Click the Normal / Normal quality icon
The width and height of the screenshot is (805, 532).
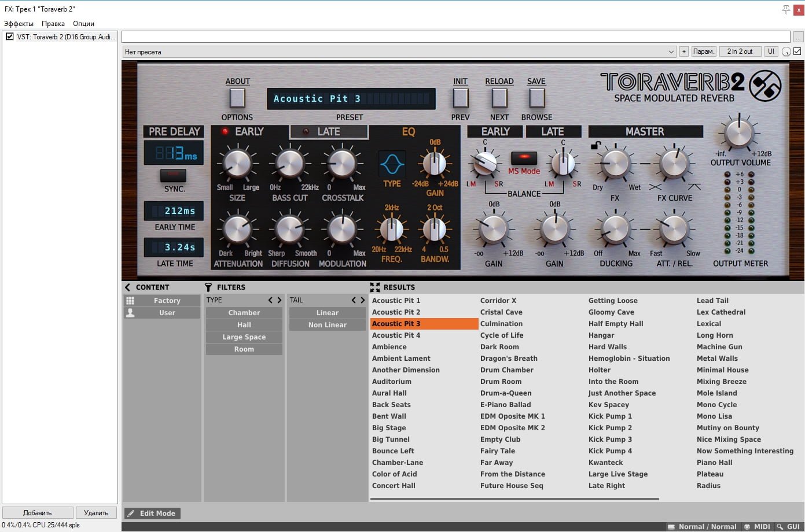click(671, 527)
